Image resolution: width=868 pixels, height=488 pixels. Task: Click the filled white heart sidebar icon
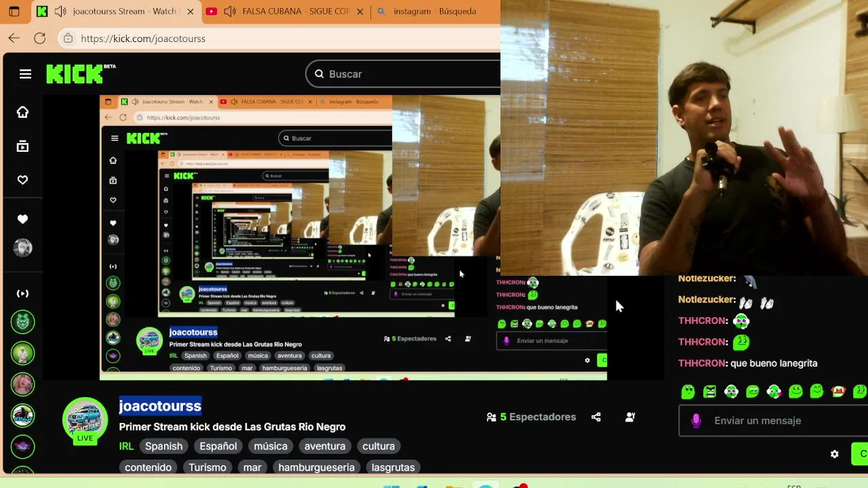(22, 219)
